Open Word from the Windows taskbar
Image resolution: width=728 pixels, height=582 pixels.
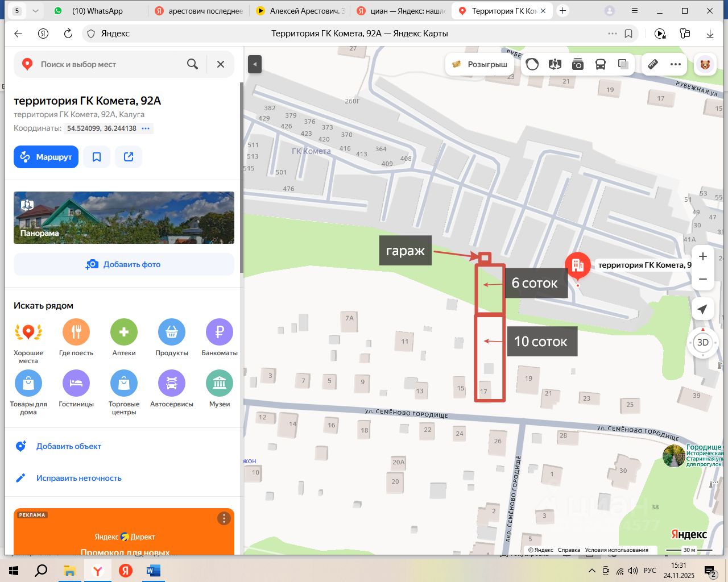[x=154, y=571]
